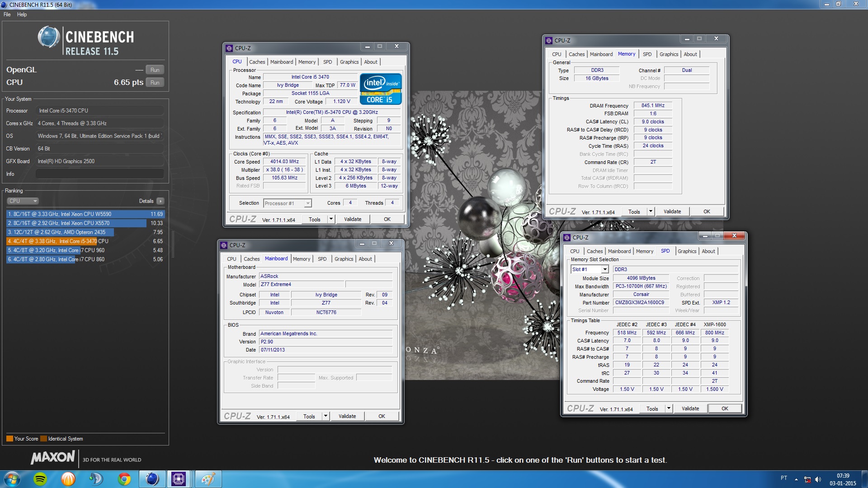Select the purple CPU-Z taskbar button
Image resolution: width=868 pixels, height=488 pixels.
pos(179,479)
